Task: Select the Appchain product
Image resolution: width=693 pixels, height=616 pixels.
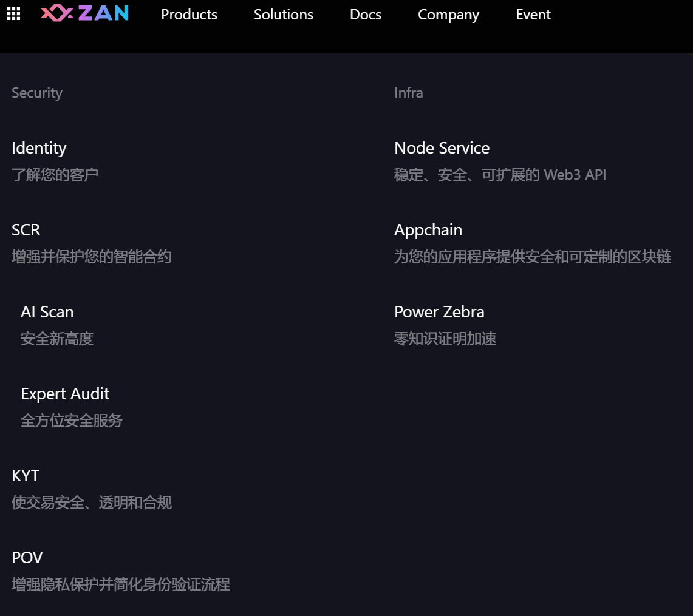Action: pos(428,230)
